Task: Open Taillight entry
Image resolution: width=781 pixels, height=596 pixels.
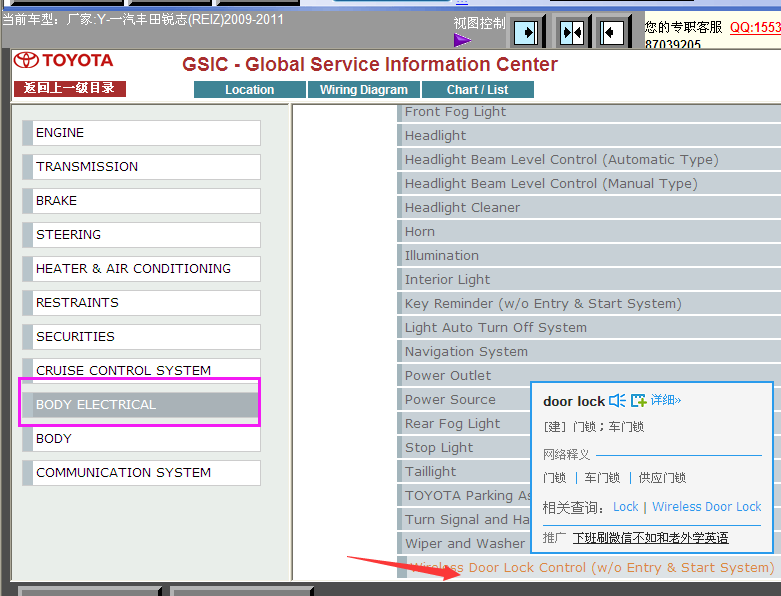Action: click(x=464, y=471)
